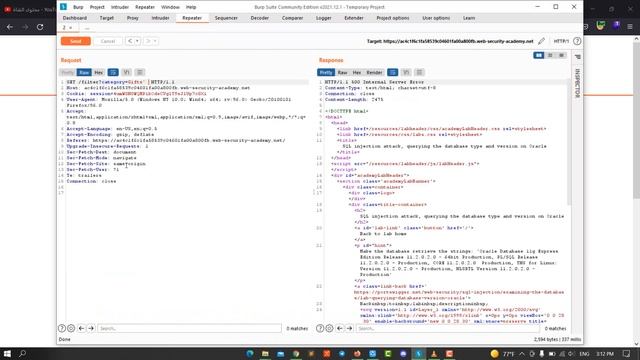This screenshot has height=360, width=640.
Task: Set side-by-side horizontal layout
Action: 538,55
